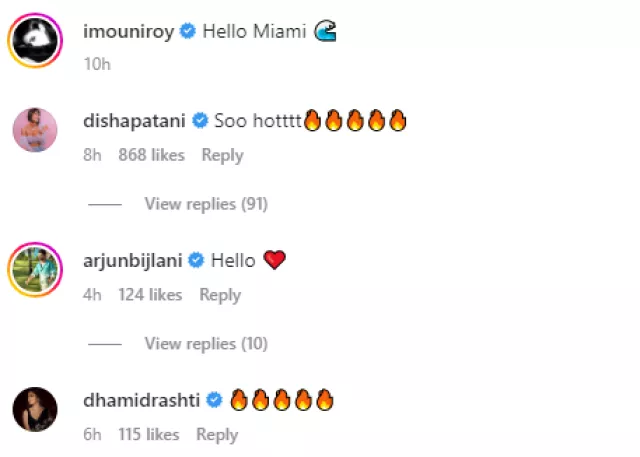Open imouniroy username link
Screen dimensions: 640x457
tap(129, 32)
